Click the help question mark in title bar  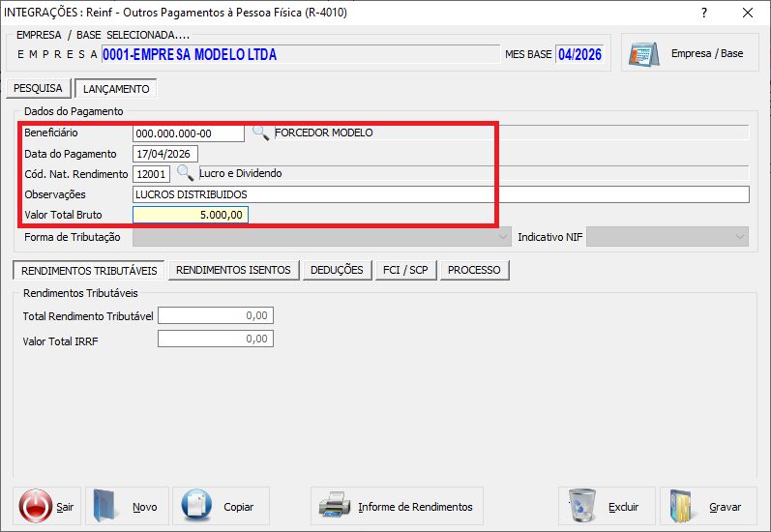click(x=702, y=13)
